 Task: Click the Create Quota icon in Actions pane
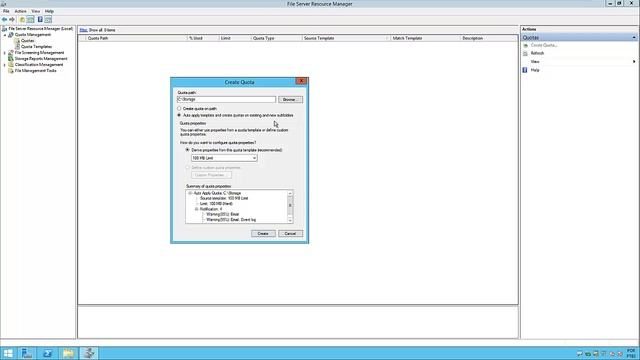525,45
